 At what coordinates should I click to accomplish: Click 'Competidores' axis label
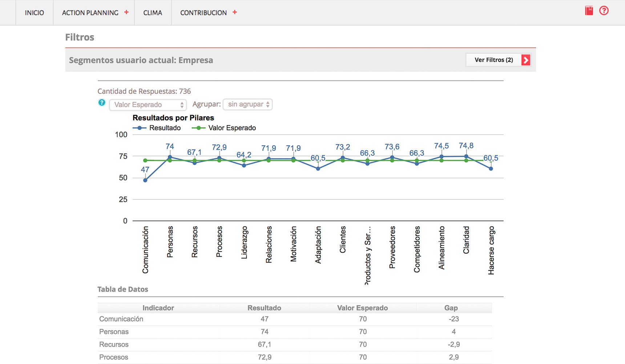(417, 249)
